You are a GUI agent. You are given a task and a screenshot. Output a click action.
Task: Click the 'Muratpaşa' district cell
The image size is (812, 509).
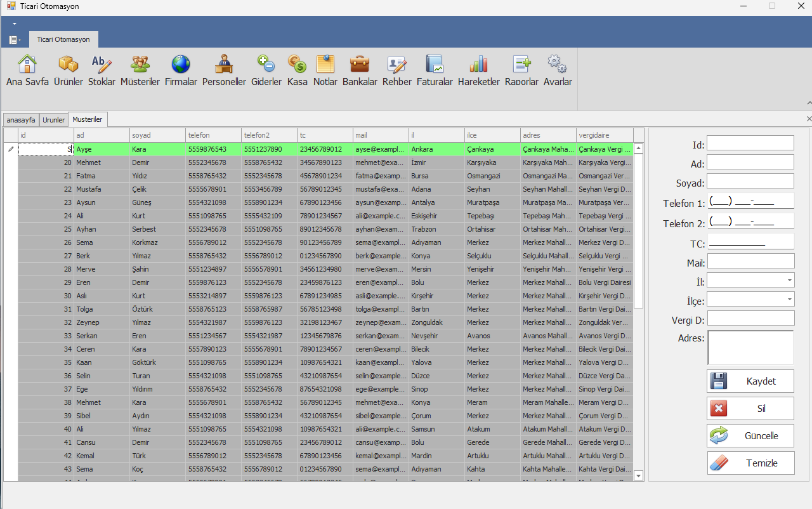[x=492, y=202]
